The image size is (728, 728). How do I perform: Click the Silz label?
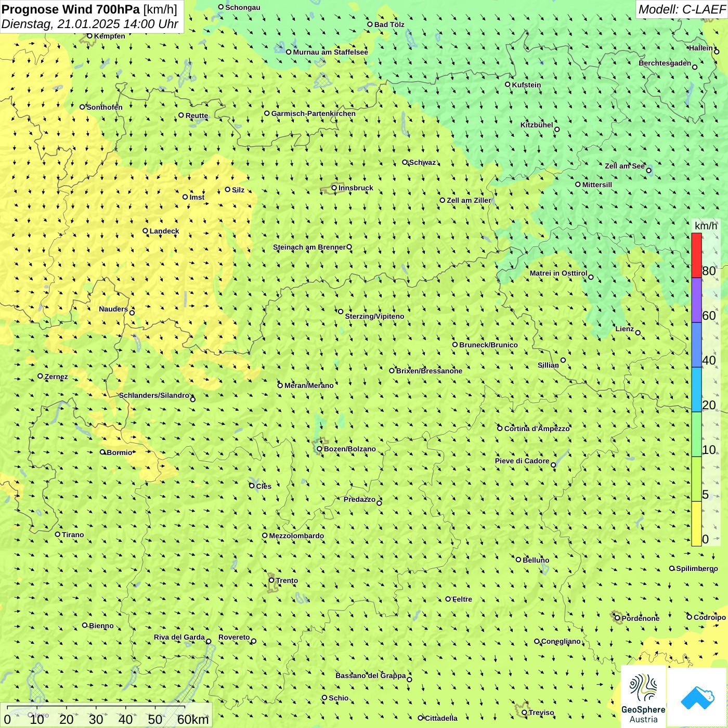click(238, 190)
